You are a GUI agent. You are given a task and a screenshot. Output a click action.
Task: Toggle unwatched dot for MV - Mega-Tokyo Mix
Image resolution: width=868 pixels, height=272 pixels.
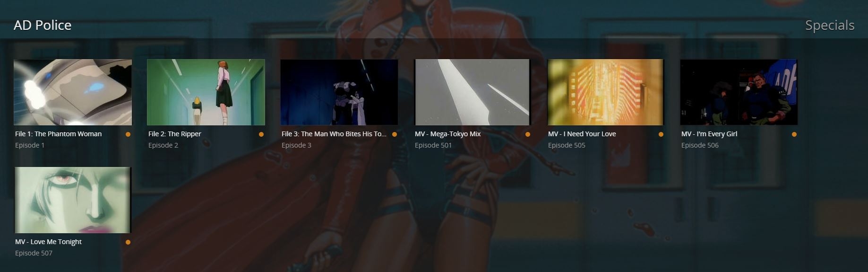(528, 134)
